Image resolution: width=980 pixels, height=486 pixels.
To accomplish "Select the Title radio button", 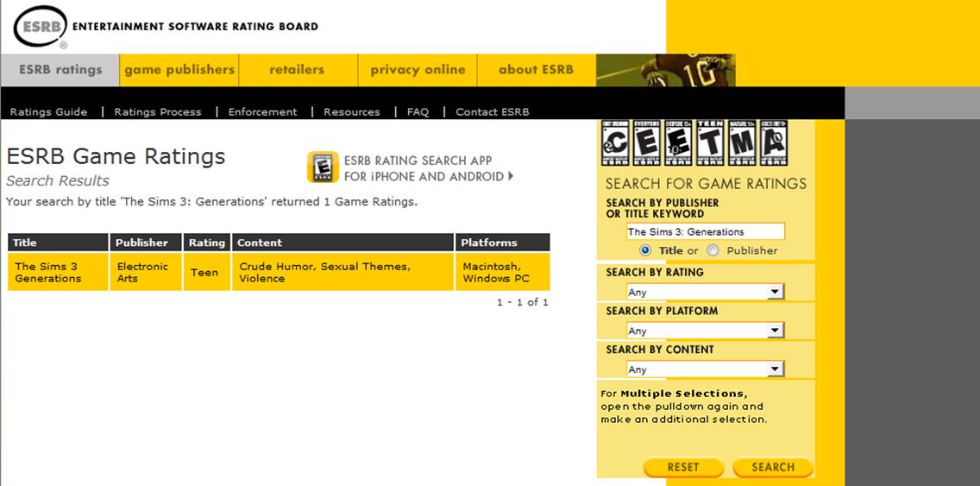I will click(x=645, y=250).
